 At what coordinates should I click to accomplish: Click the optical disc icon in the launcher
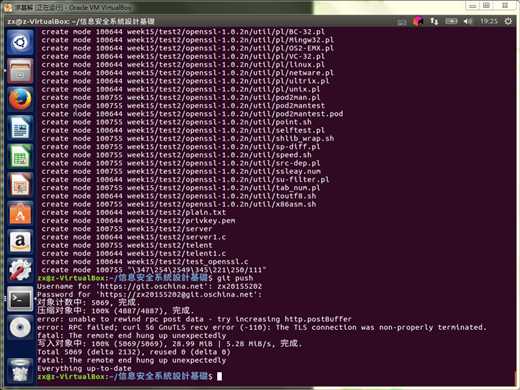coord(20,327)
